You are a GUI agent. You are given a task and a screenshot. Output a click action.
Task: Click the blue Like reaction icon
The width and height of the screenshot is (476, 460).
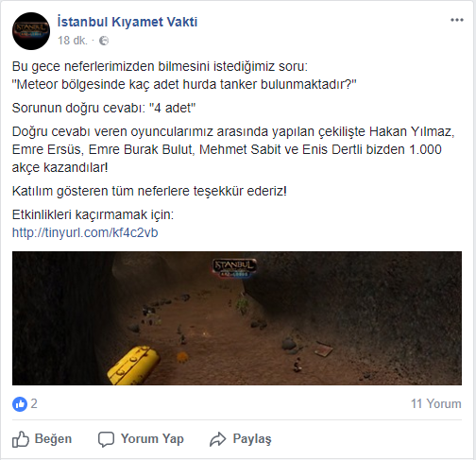click(20, 404)
